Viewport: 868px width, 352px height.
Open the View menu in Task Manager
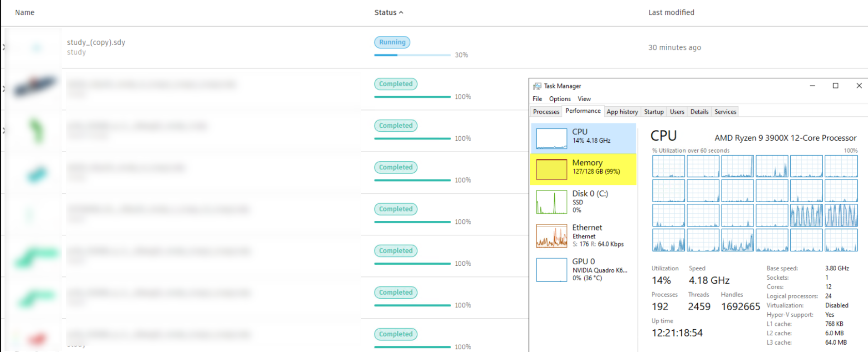pos(584,99)
